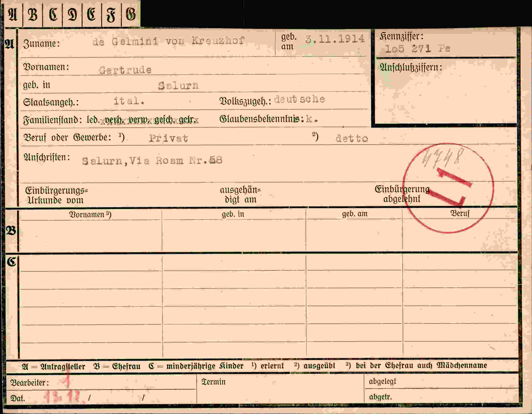Click citizenship value 'ital.'

click(129, 101)
